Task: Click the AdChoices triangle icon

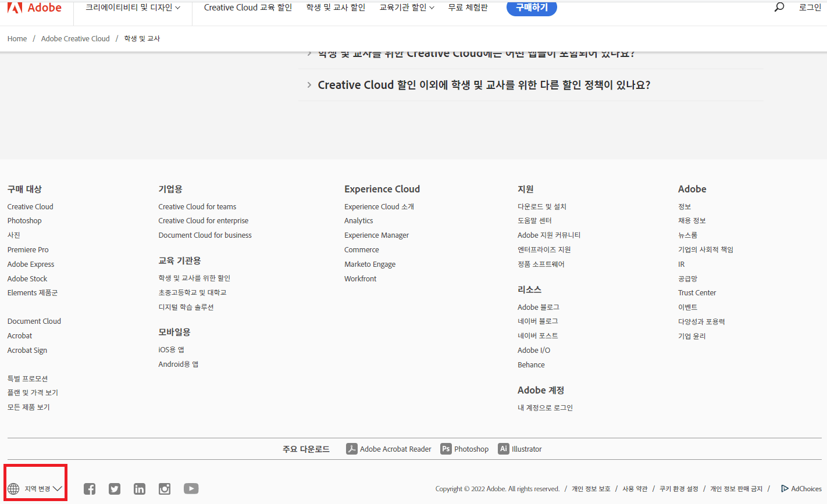Action: [785, 489]
